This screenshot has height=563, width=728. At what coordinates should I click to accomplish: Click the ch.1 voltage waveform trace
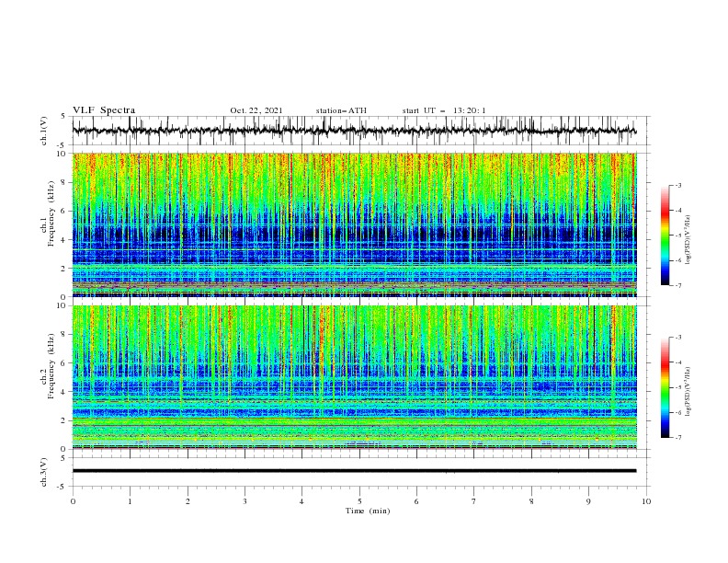pos(354,131)
